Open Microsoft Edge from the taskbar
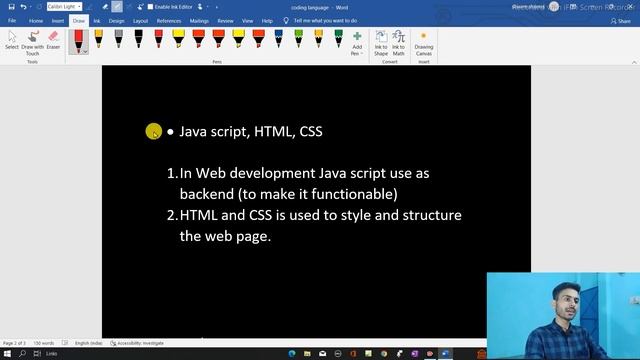This screenshot has height=360, width=640. pos(292,353)
